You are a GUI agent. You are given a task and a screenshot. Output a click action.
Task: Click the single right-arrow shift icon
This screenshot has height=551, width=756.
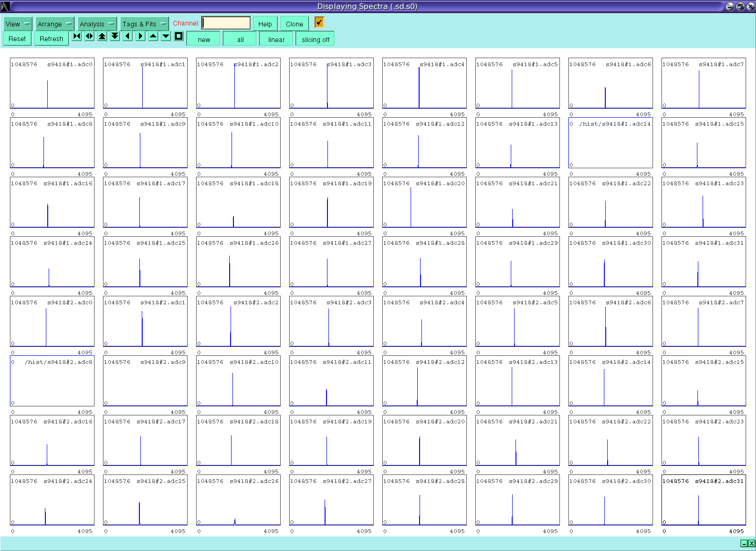(x=140, y=36)
